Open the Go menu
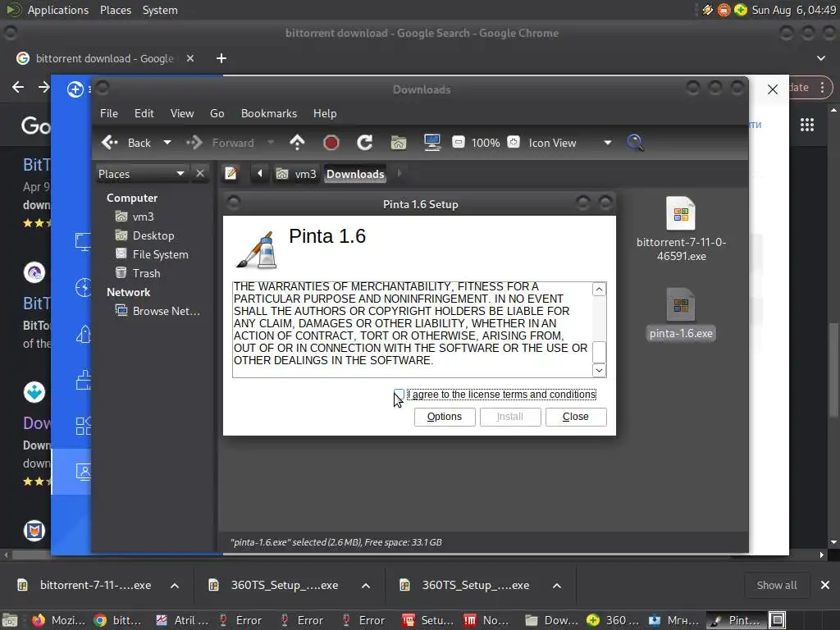 [217, 113]
